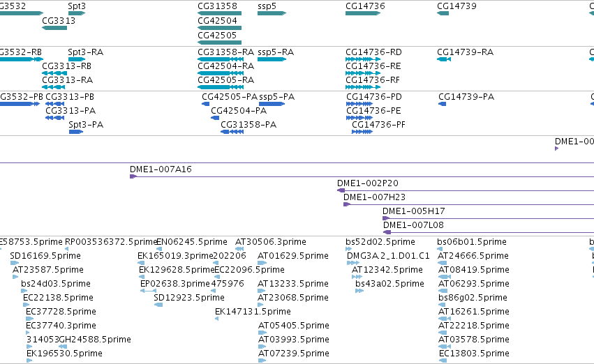This screenshot has width=594, height=364.
Task: Select the CG14736-PD protein
Action: click(x=359, y=104)
